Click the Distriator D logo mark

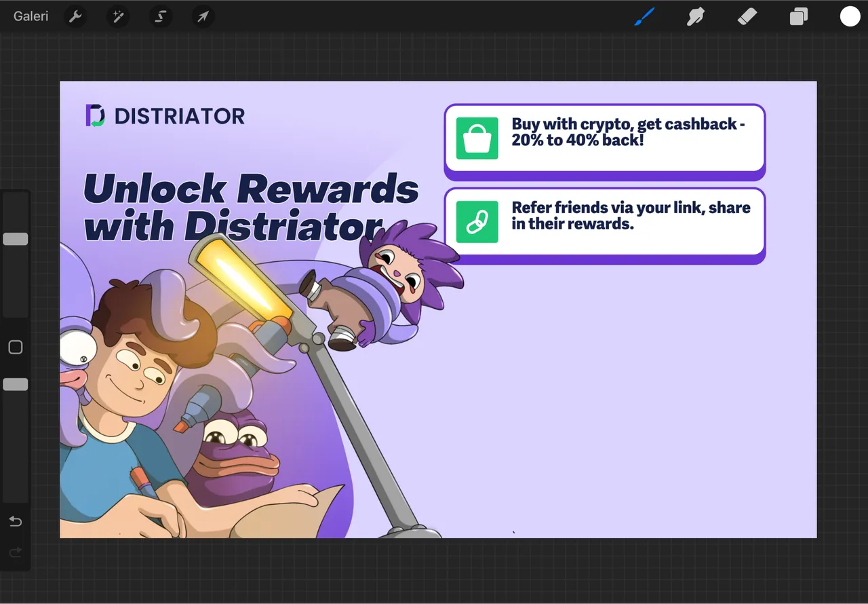pos(96,116)
